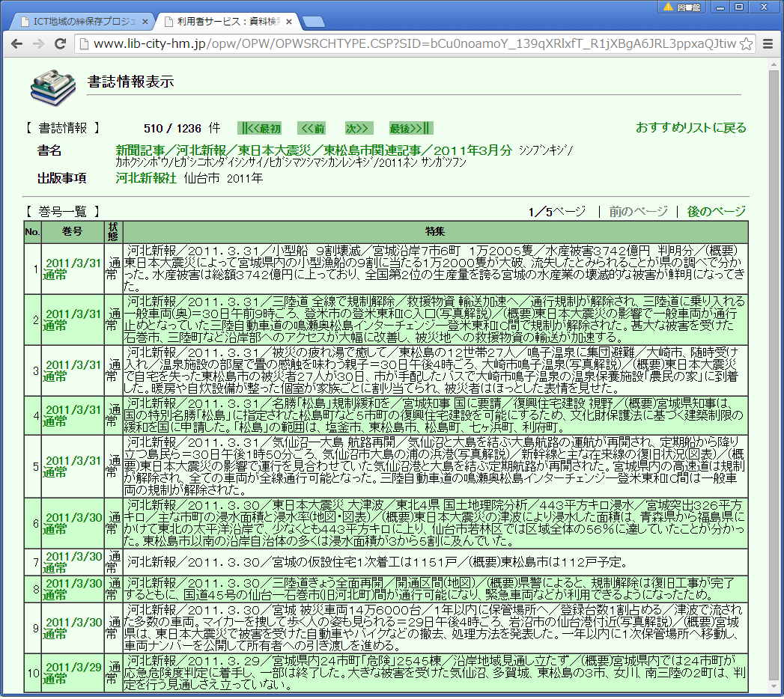Bookmark this page with star icon
This screenshot has height=699, width=784.
pyautogui.click(x=746, y=44)
